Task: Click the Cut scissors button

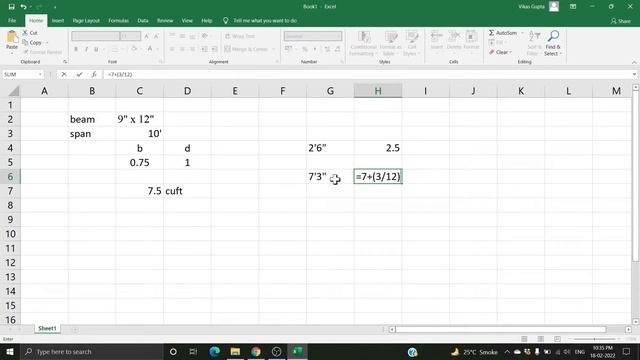Action: 30,33
